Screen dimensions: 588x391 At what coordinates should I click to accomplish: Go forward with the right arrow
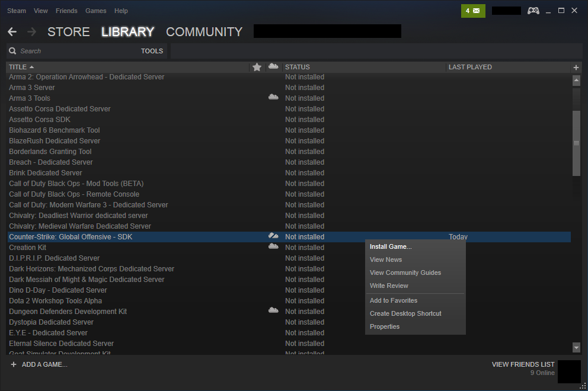pyautogui.click(x=32, y=32)
